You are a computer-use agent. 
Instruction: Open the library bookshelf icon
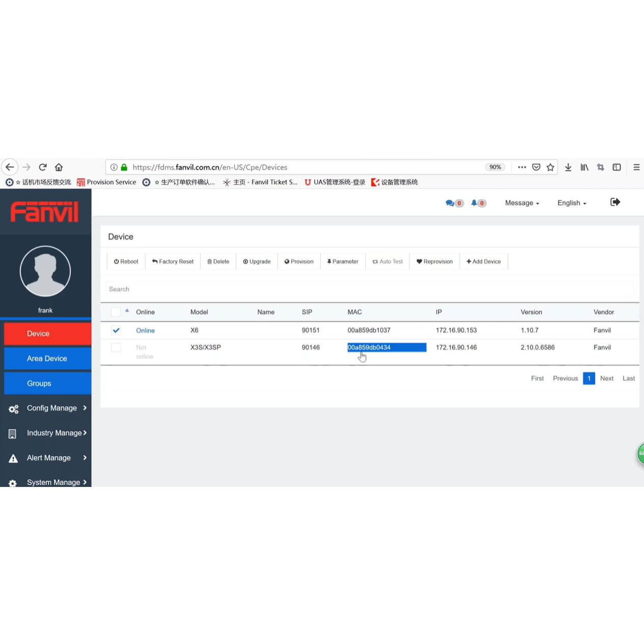[584, 167]
